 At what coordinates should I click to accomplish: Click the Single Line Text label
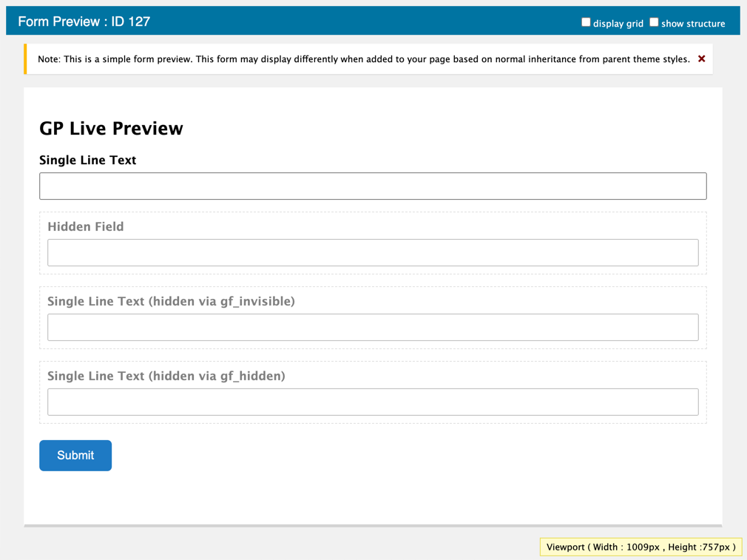point(88,160)
